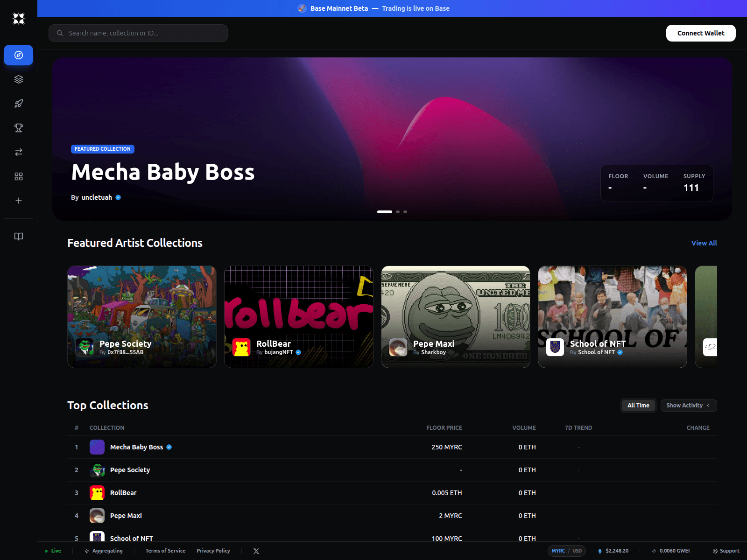
Task: Switch currency display from MYRC to USD
Action: point(577,551)
